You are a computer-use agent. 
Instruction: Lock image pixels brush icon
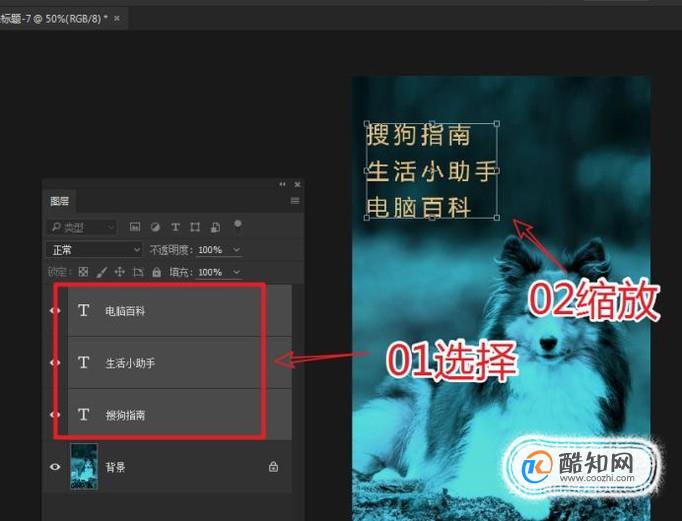pyautogui.click(x=101, y=272)
